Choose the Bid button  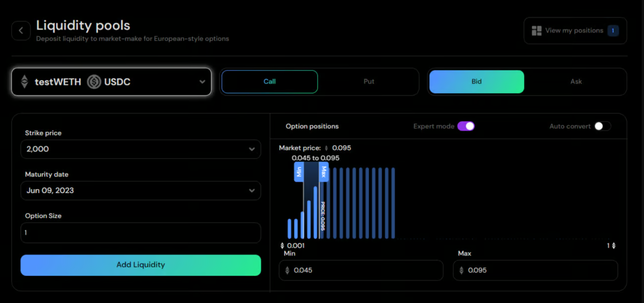coord(476,82)
